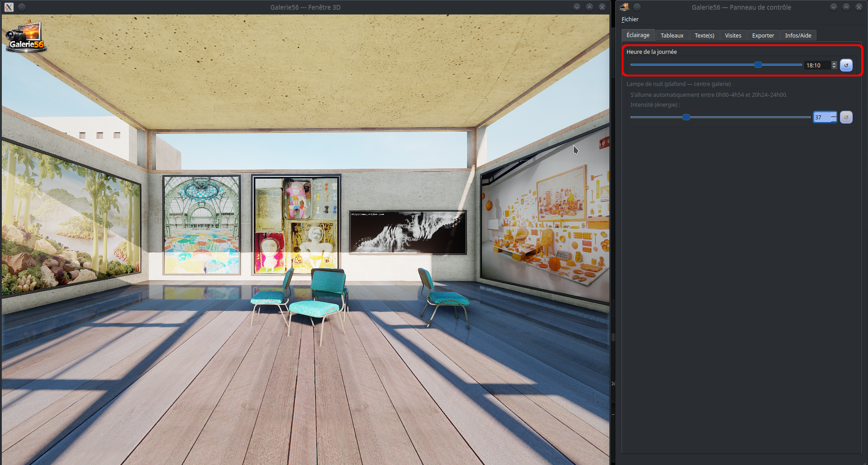Viewport: 868px width, 465px height.
Task: Select the Éclairage tab
Action: [x=638, y=35]
